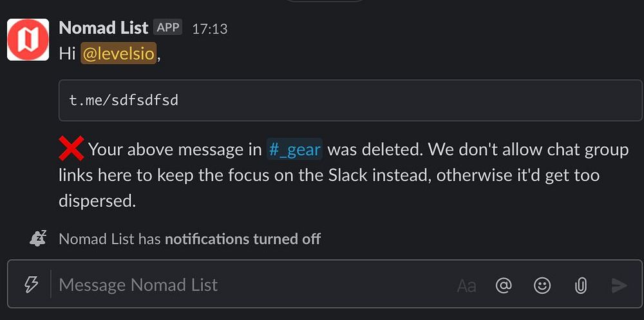This screenshot has height=320, width=644.
Task: Click the red X emoji in message
Action: [71, 149]
